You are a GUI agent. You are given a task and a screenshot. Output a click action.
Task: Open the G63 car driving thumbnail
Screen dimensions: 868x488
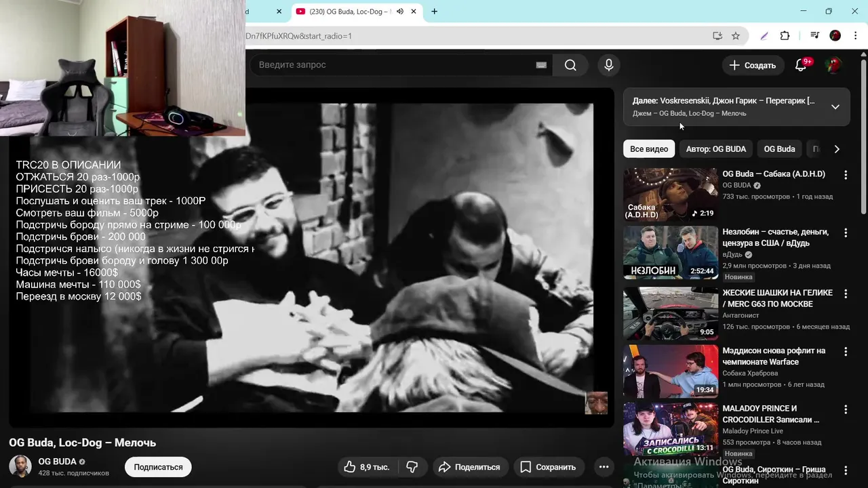(x=671, y=314)
